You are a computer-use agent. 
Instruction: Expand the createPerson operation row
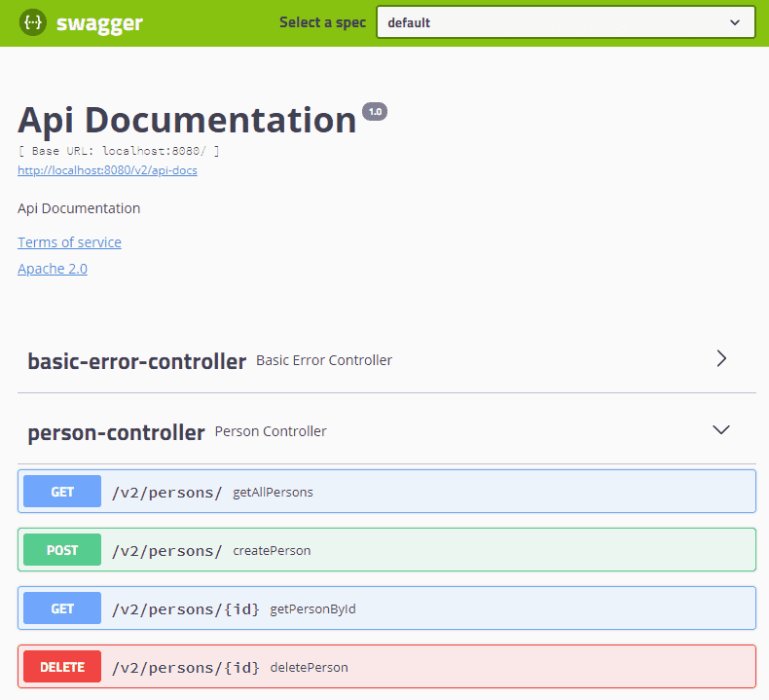click(487, 550)
